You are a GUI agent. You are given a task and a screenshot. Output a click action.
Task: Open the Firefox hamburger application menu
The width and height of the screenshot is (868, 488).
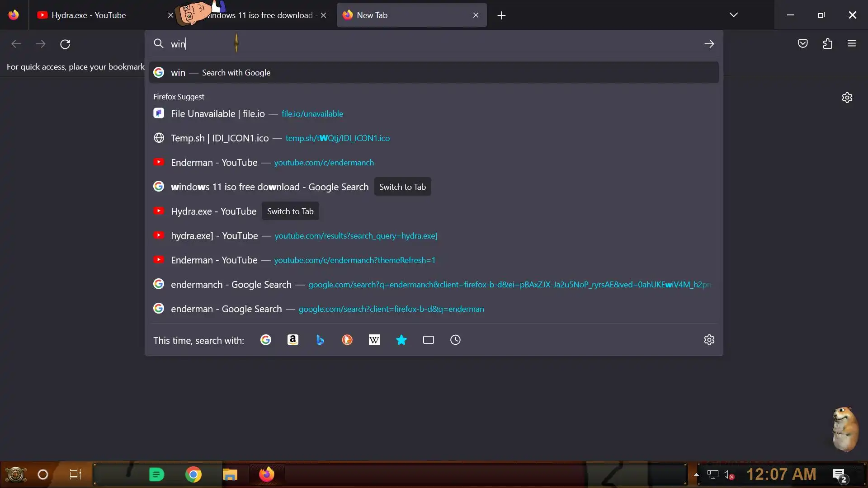pos(852,44)
